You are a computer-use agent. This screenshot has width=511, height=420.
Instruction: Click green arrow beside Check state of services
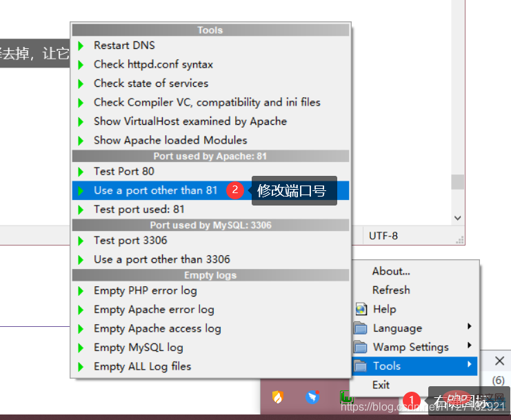tap(81, 83)
